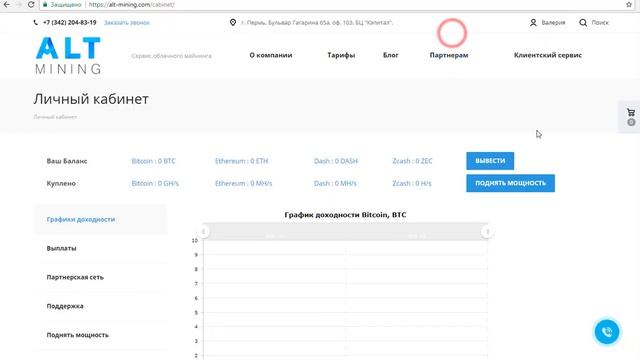Click the blue Поднять мощность button
The height and width of the screenshot is (360, 640).
point(511,183)
